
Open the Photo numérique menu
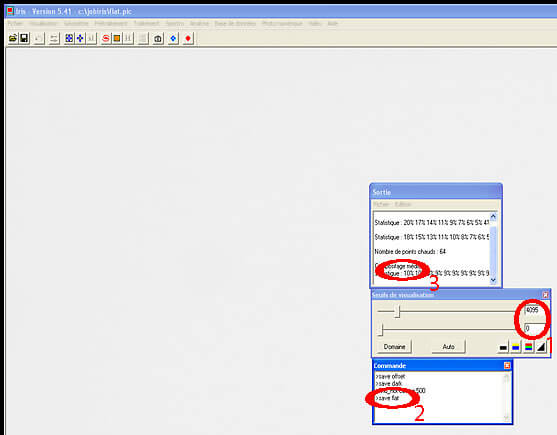coord(282,23)
